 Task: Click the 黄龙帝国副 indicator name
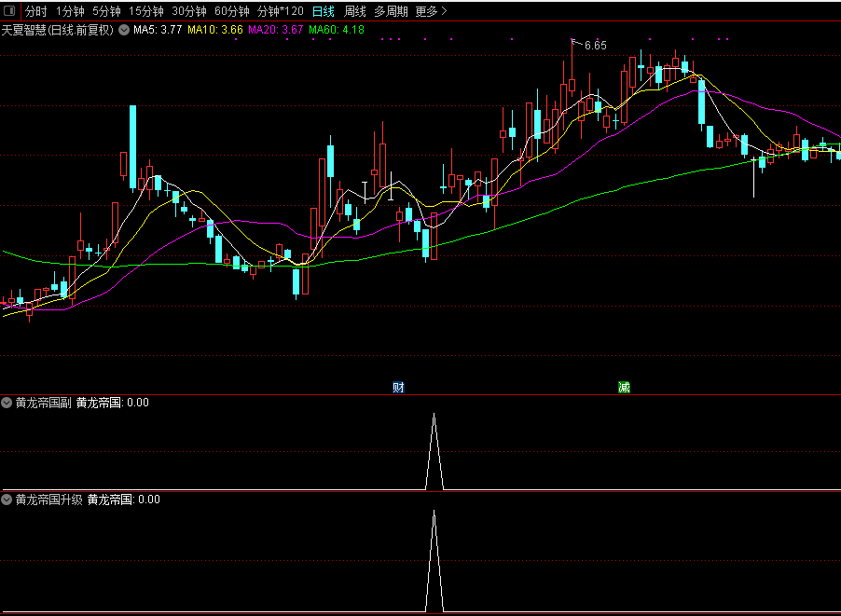44,403
